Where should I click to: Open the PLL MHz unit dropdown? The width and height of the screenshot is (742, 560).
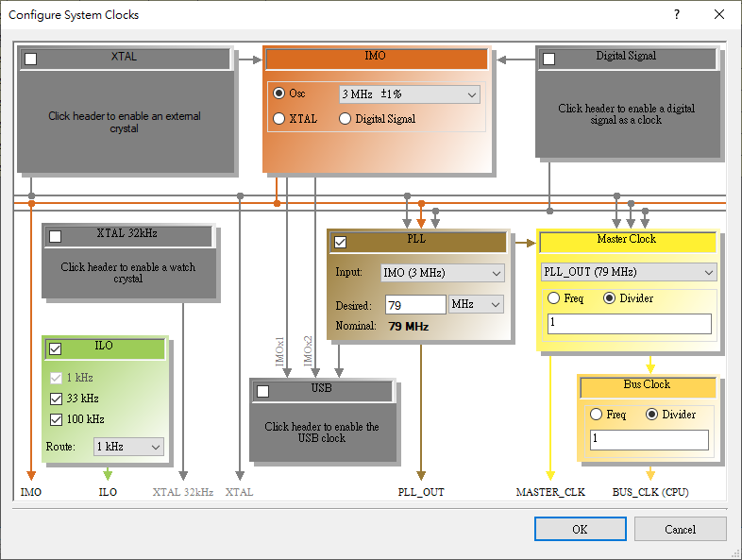click(477, 305)
